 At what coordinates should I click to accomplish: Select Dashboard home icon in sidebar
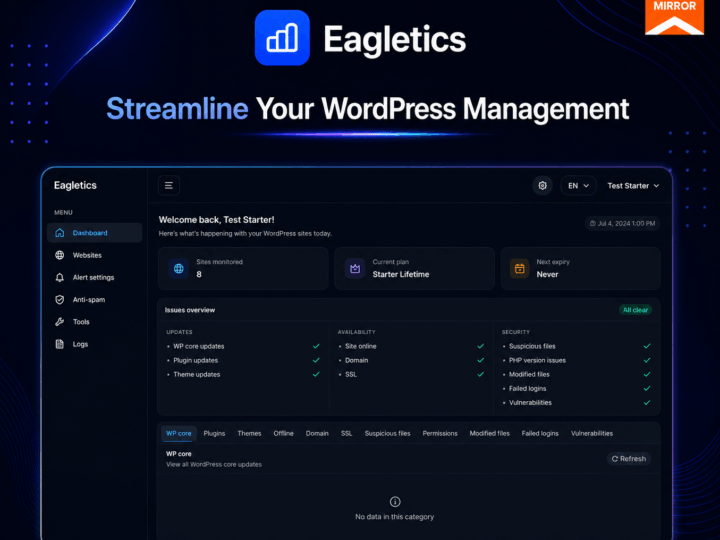tap(60, 233)
